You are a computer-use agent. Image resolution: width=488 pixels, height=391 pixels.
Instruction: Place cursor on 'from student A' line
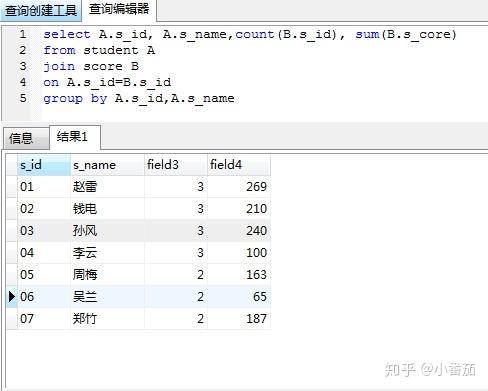click(99, 50)
